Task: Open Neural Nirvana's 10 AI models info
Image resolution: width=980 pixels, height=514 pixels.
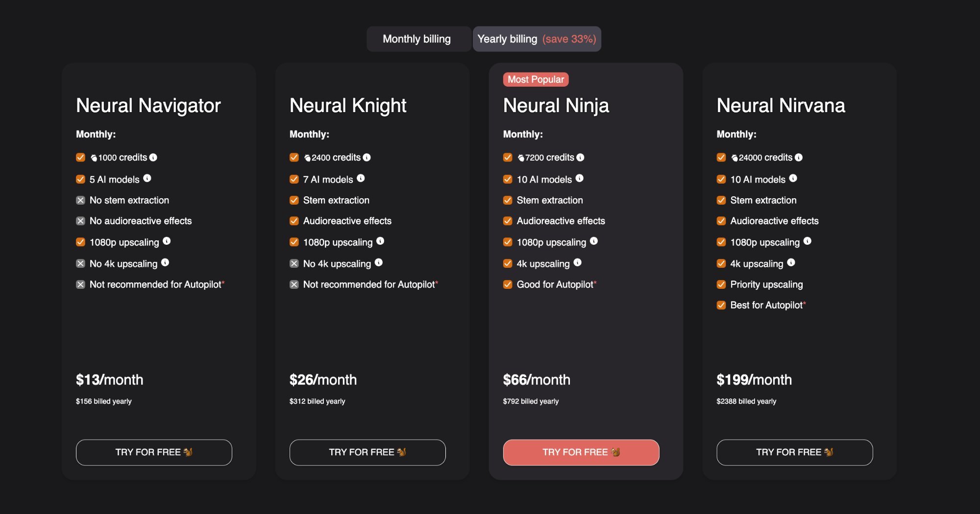Action: 793,178
